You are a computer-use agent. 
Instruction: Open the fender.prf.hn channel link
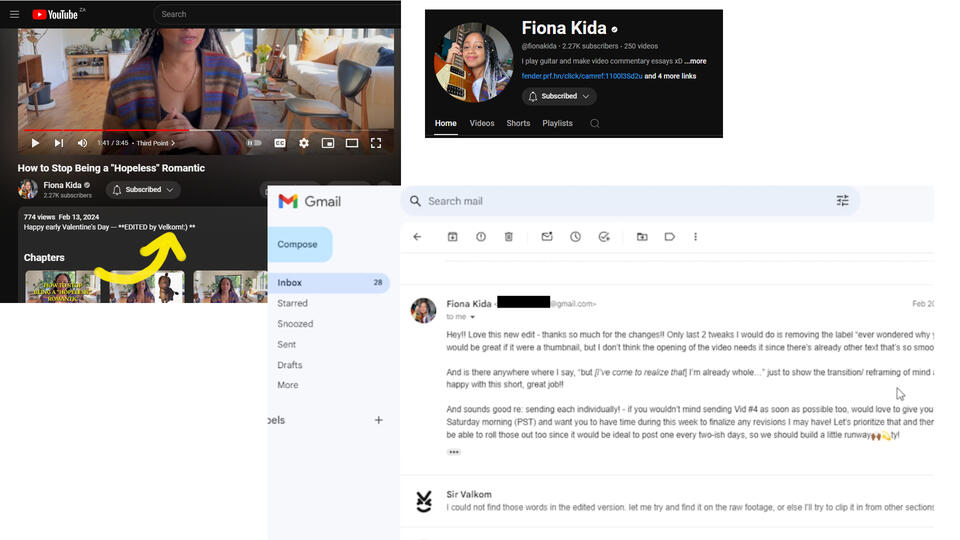(x=582, y=77)
